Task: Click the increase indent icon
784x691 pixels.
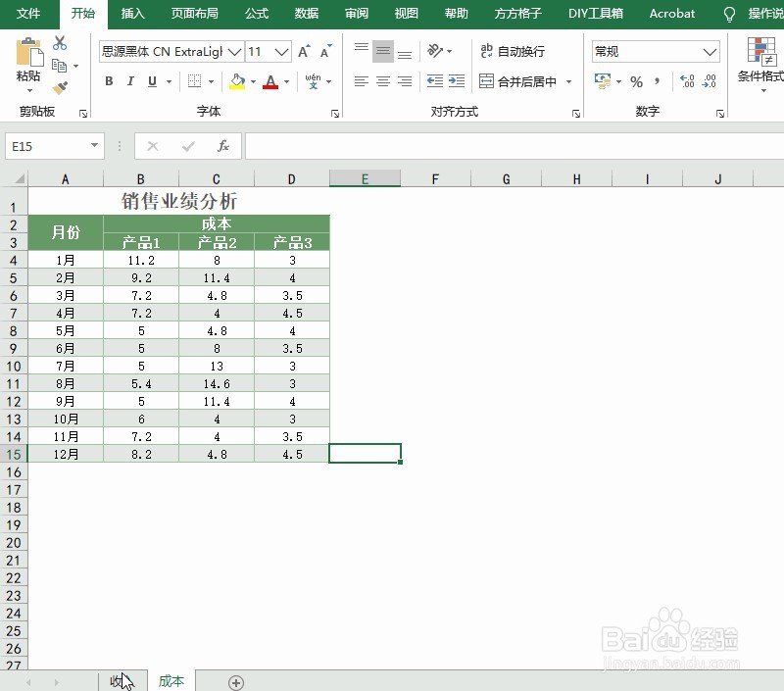Action: click(457, 81)
